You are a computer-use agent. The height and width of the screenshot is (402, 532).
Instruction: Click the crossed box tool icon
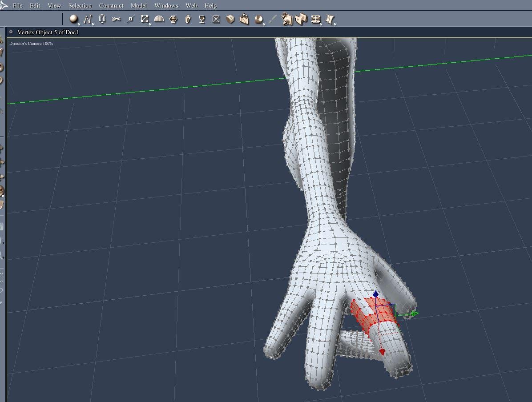216,19
